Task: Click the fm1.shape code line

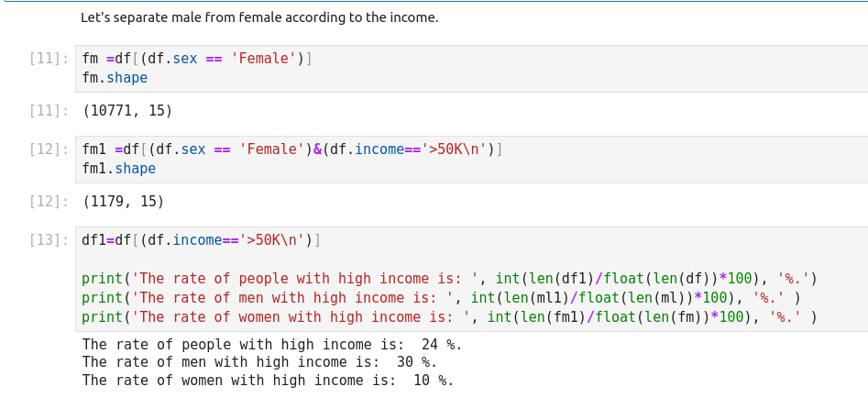Action: pos(118,169)
